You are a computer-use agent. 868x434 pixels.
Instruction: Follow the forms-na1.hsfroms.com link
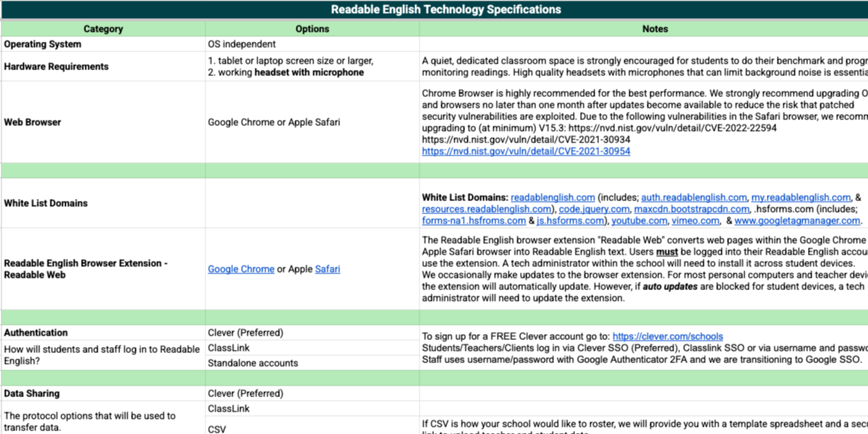tap(474, 221)
